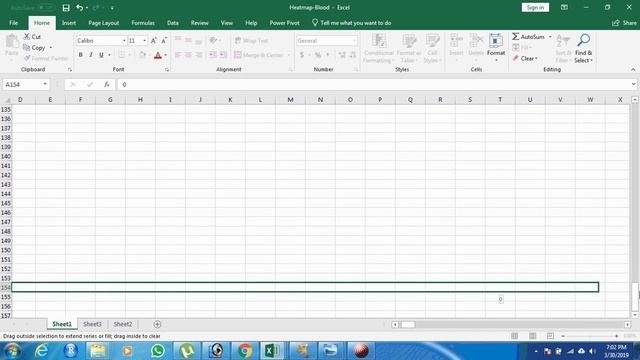The width and height of the screenshot is (640, 360).
Task: Switch to the Insert tab
Action: [69, 23]
